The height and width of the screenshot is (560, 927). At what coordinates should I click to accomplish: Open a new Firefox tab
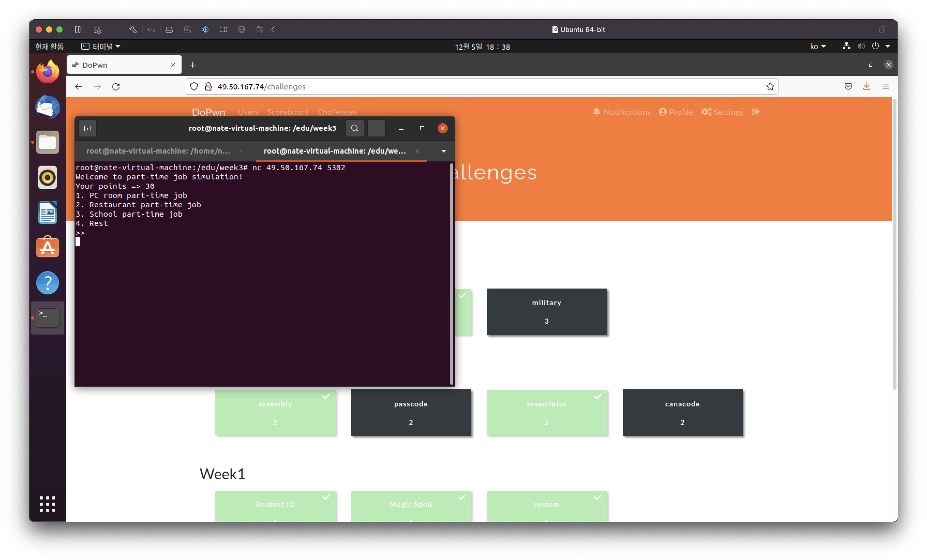193,65
